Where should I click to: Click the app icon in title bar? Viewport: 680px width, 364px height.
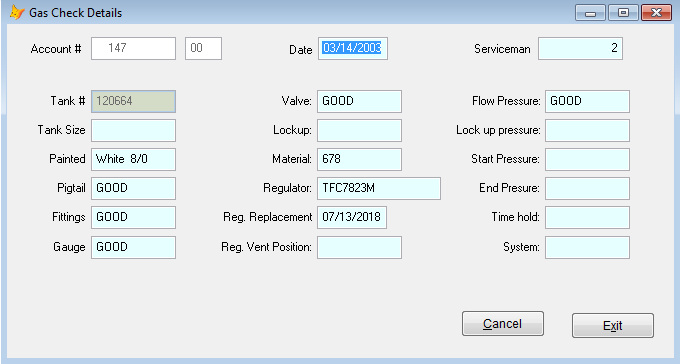coord(16,12)
